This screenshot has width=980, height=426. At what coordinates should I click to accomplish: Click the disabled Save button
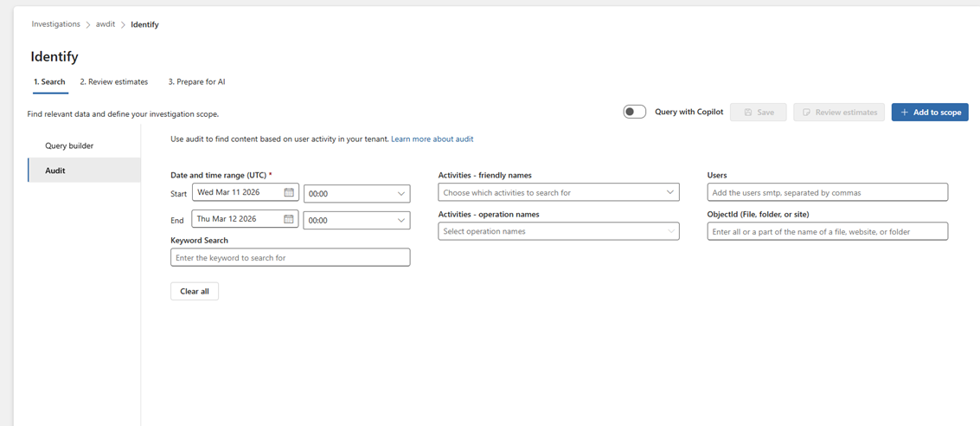(x=758, y=112)
